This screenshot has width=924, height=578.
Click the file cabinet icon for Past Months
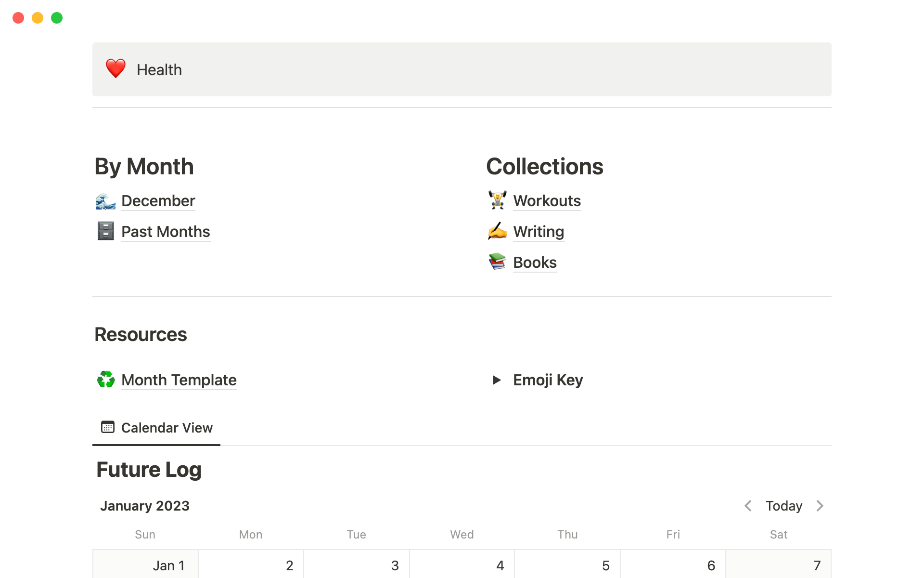coord(105,231)
